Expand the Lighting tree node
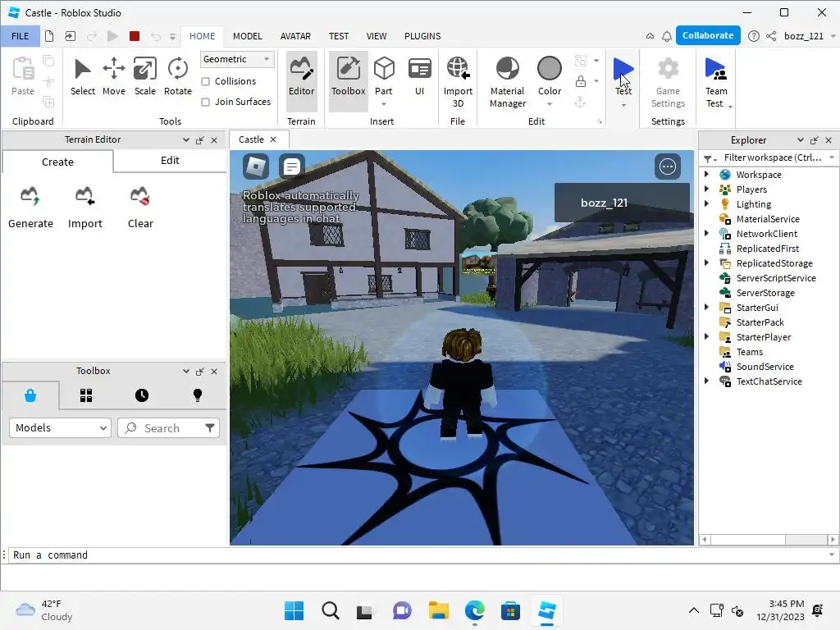The height and width of the screenshot is (630, 840). 706,203
